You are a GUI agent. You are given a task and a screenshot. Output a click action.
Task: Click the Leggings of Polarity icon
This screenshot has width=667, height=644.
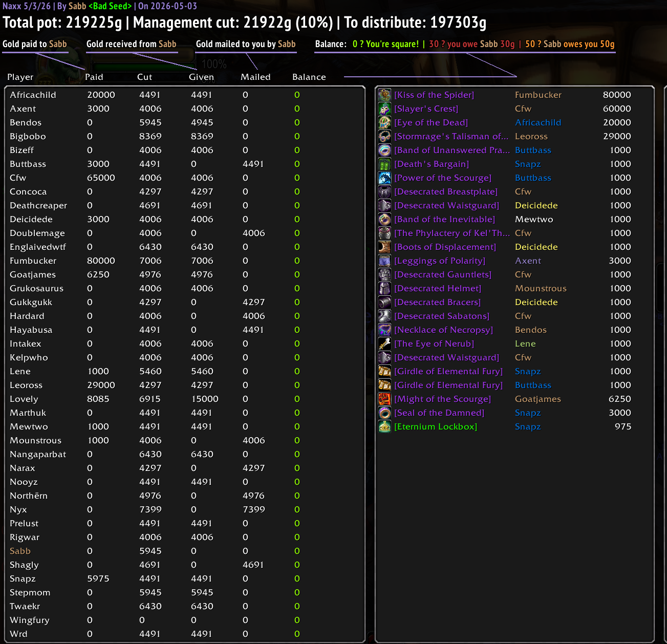(384, 261)
